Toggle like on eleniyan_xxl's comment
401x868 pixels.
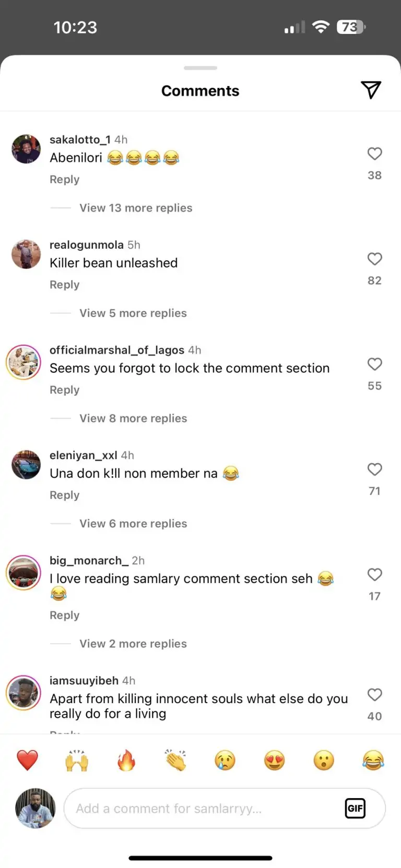(374, 469)
